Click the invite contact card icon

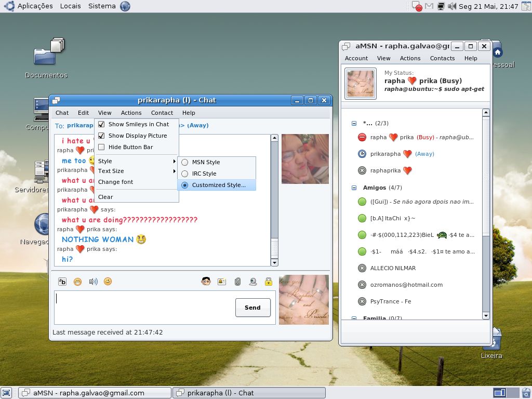[x=221, y=282]
